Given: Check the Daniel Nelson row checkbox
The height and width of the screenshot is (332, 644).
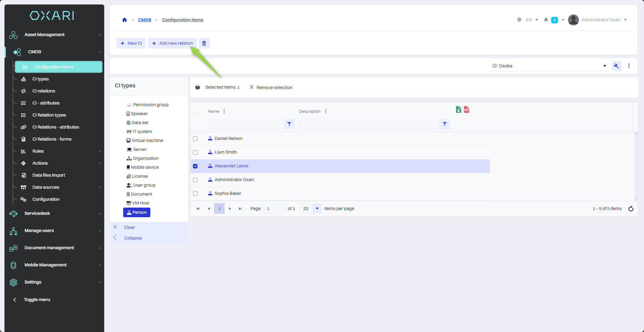Looking at the screenshot, I should [195, 139].
